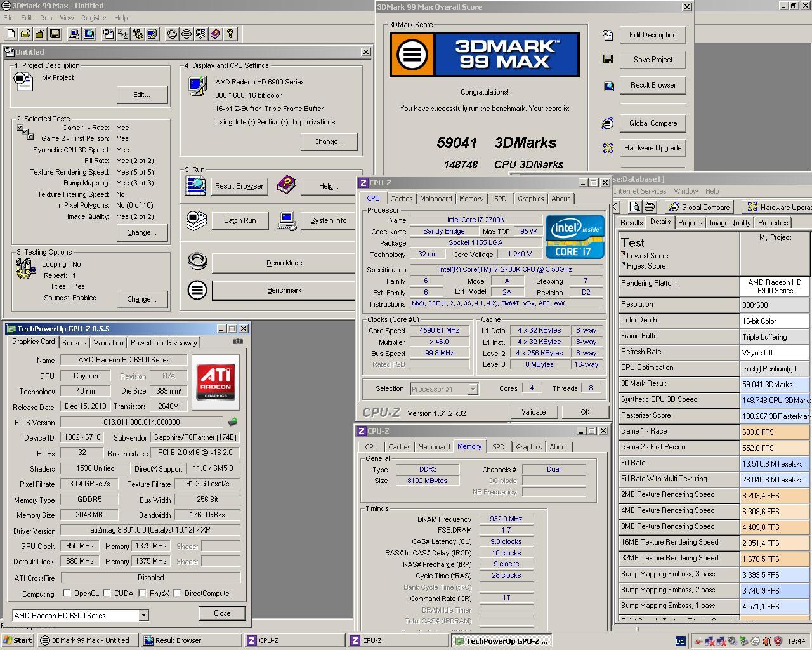The image size is (812, 650).
Task: Switch to Mainboard tab in upper CPU-Z window
Action: coord(436,199)
